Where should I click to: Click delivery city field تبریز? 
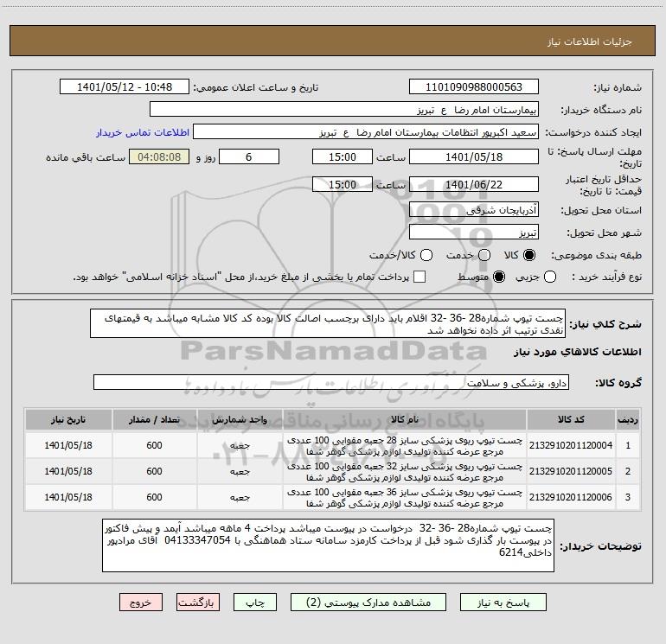tap(474, 232)
